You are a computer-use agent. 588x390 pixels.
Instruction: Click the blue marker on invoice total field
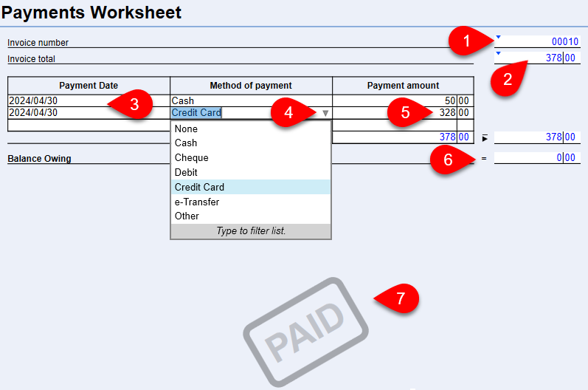(x=499, y=53)
